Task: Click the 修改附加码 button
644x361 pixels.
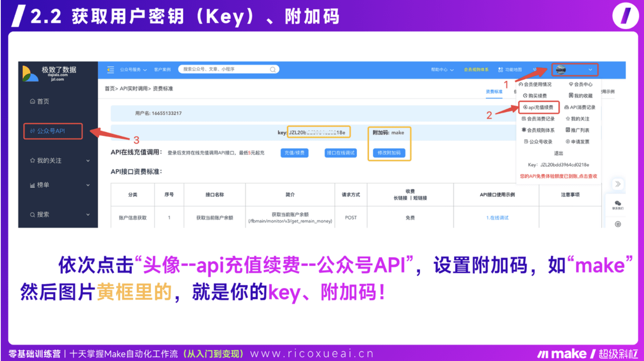Action: [x=389, y=153]
